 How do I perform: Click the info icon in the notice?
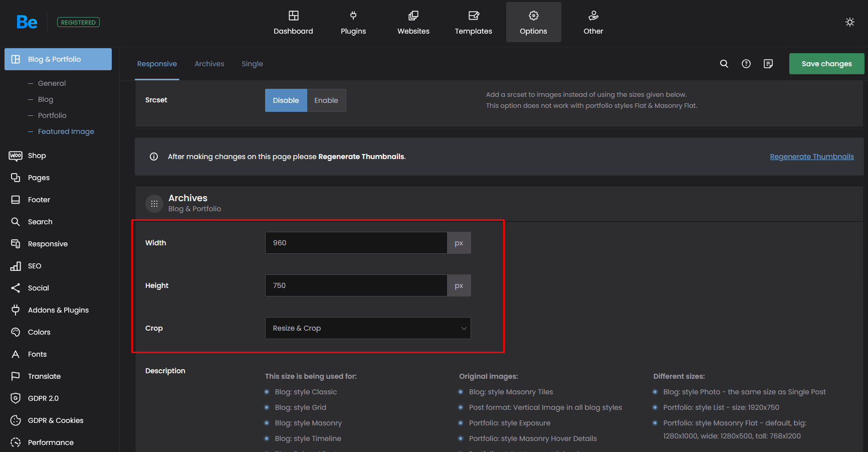pos(154,157)
